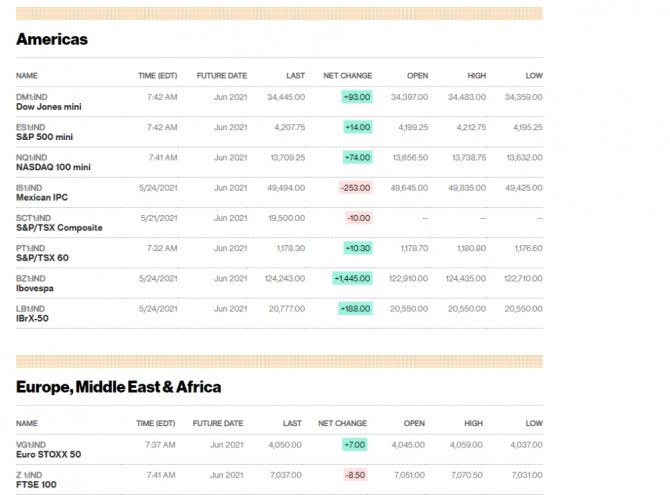Click the DM1:IND ticker symbol
This screenshot has width=670, height=495.
point(32,96)
